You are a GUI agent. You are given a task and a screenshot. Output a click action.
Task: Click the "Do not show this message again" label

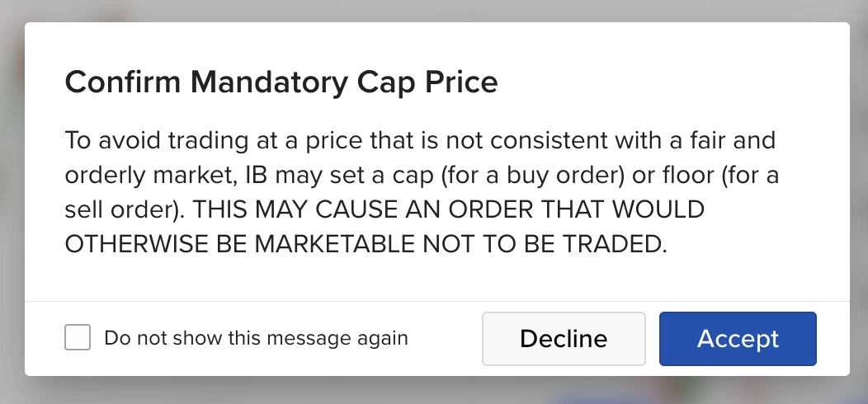(x=256, y=338)
